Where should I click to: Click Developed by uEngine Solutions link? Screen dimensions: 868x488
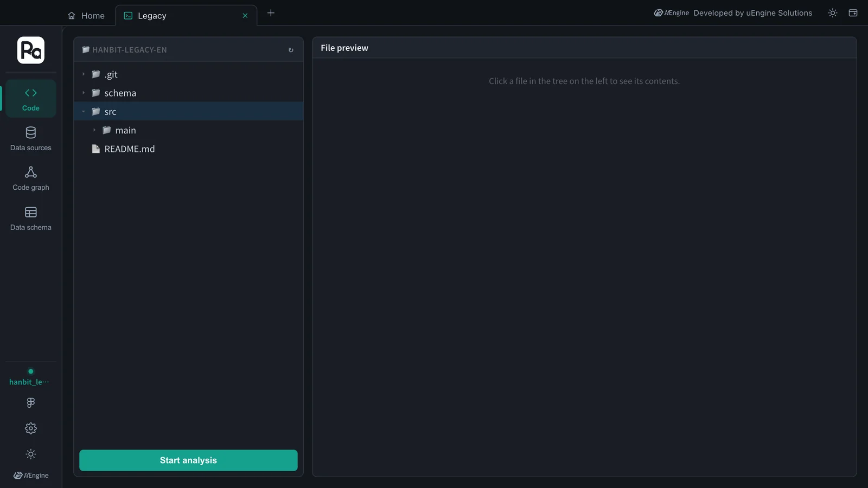tap(752, 13)
